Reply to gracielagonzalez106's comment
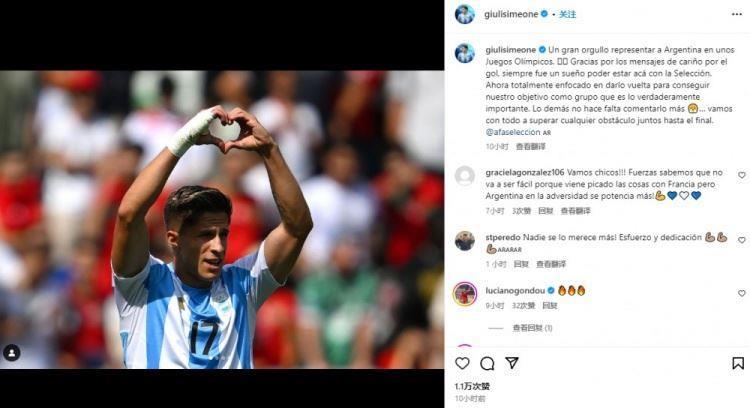This screenshot has height=408, width=750. (546, 211)
